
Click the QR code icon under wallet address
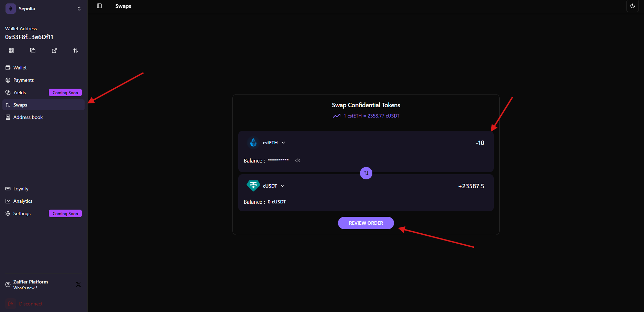pyautogui.click(x=11, y=51)
